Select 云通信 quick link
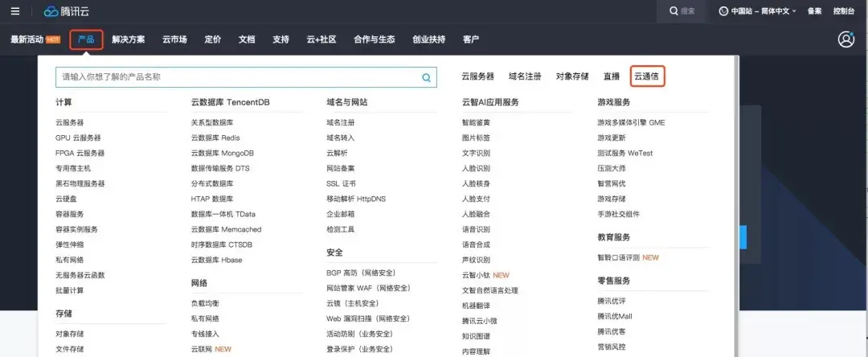Image resolution: width=868 pixels, height=357 pixels. [647, 76]
